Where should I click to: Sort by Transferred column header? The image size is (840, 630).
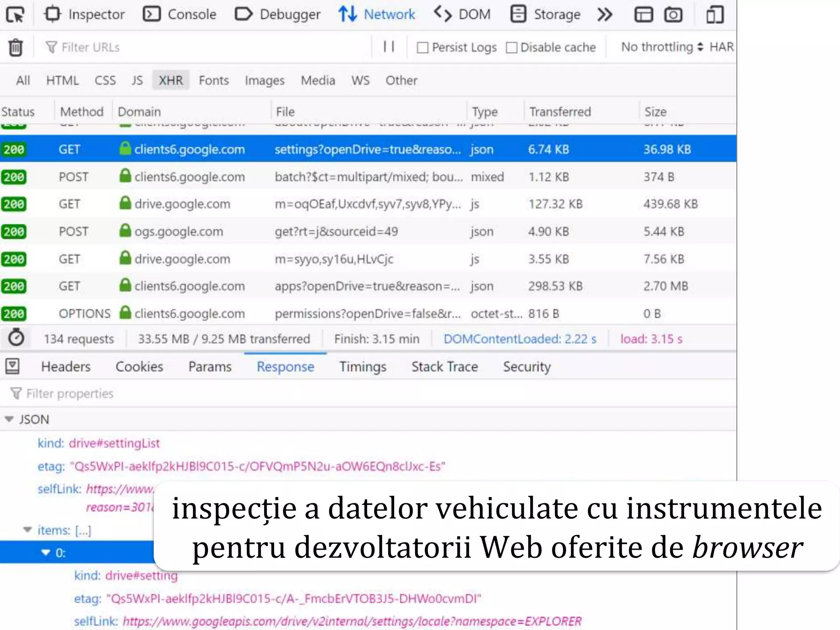click(581, 112)
